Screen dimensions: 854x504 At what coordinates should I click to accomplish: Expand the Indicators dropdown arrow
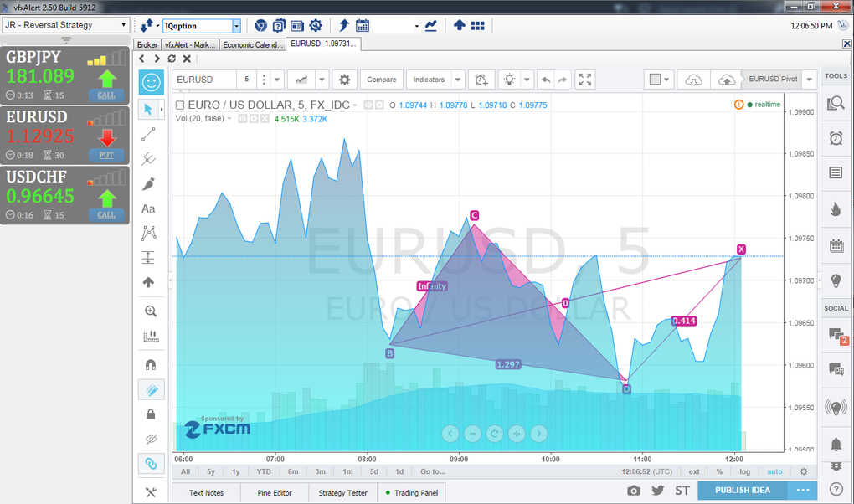[457, 80]
